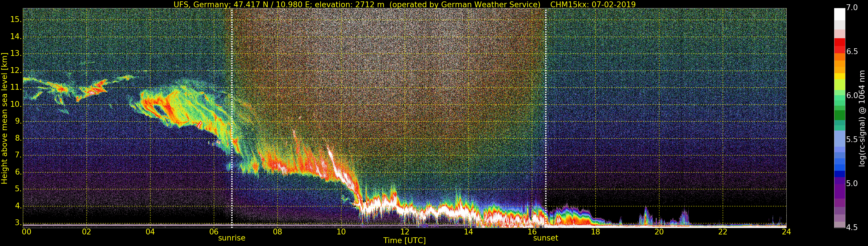868x246 pixels.
Task: Click the '6.0' colorbar value
Action: pyautogui.click(x=852, y=96)
